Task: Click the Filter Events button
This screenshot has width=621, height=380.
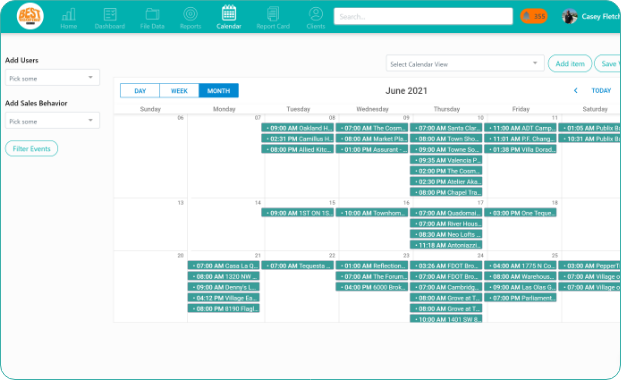Action: (31, 149)
